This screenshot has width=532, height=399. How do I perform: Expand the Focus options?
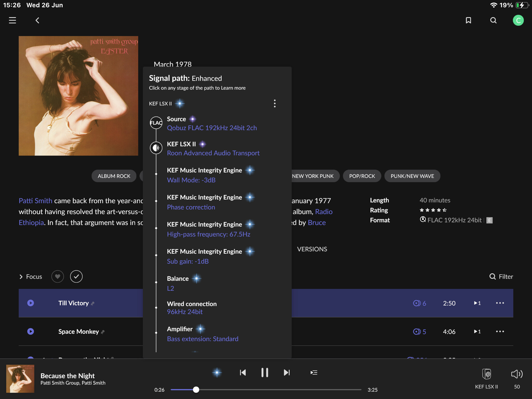(31, 277)
